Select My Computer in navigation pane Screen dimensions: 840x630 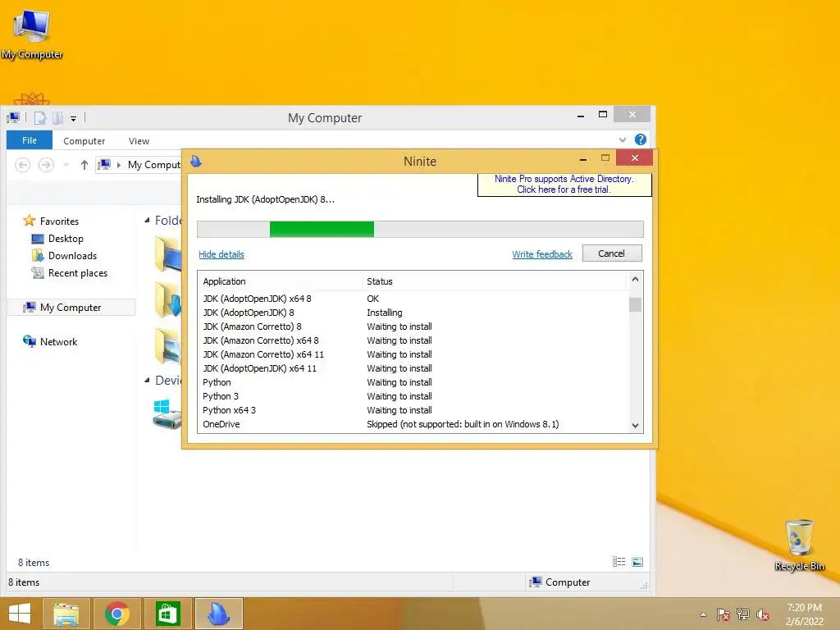(x=71, y=308)
